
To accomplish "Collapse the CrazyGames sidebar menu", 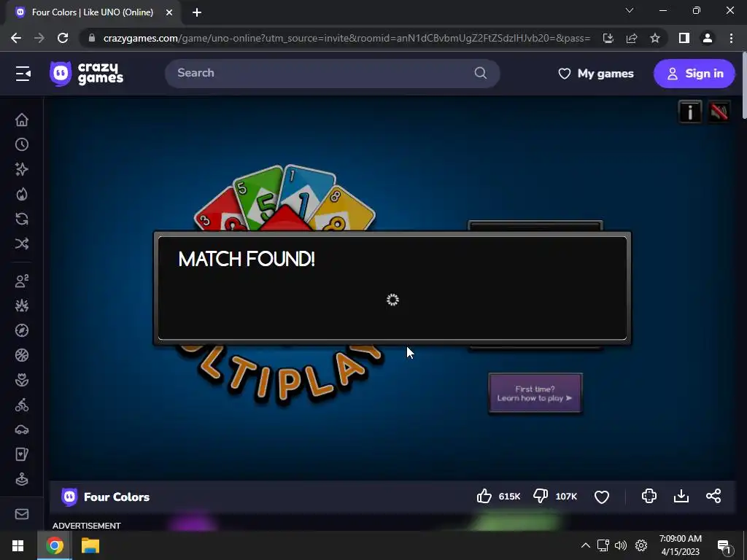I will tap(23, 74).
